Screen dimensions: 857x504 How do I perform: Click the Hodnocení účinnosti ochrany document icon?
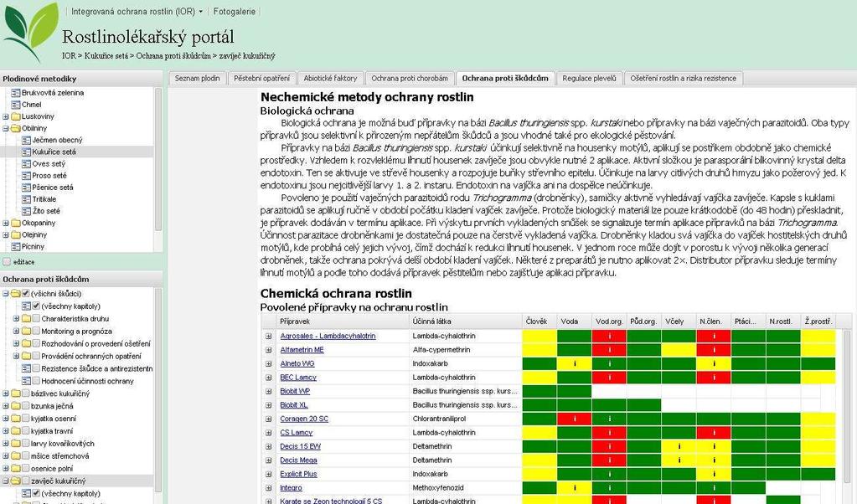pyautogui.click(x=26, y=381)
